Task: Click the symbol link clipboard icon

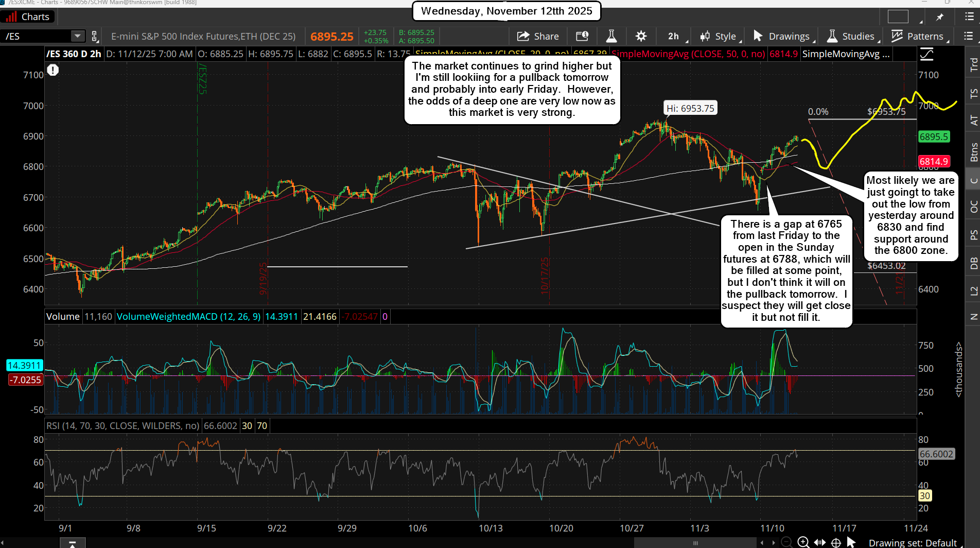Action: 95,36
